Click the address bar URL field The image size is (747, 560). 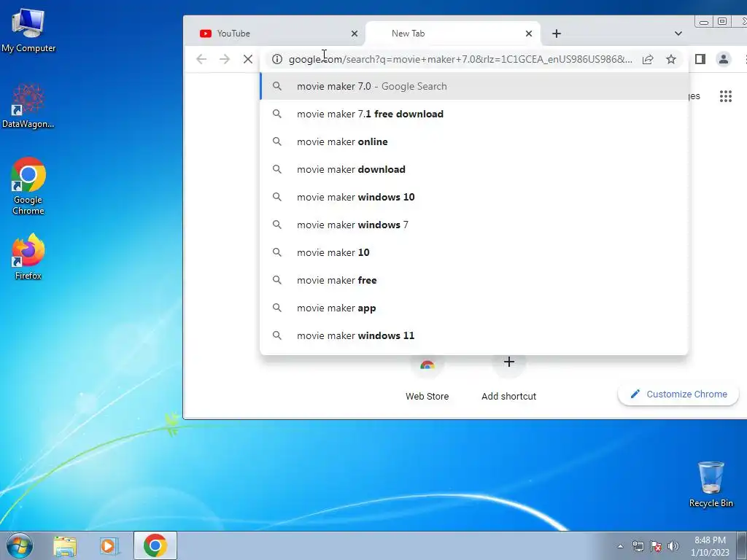[x=461, y=59]
